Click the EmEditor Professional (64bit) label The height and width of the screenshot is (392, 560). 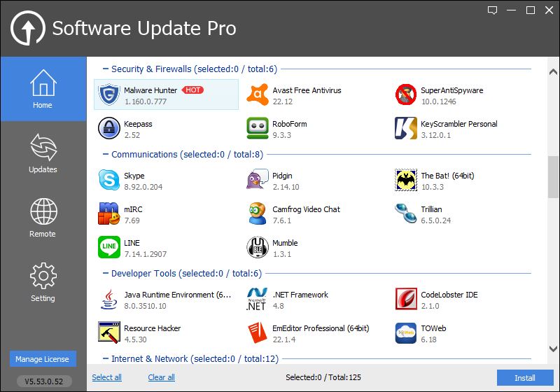321,328
